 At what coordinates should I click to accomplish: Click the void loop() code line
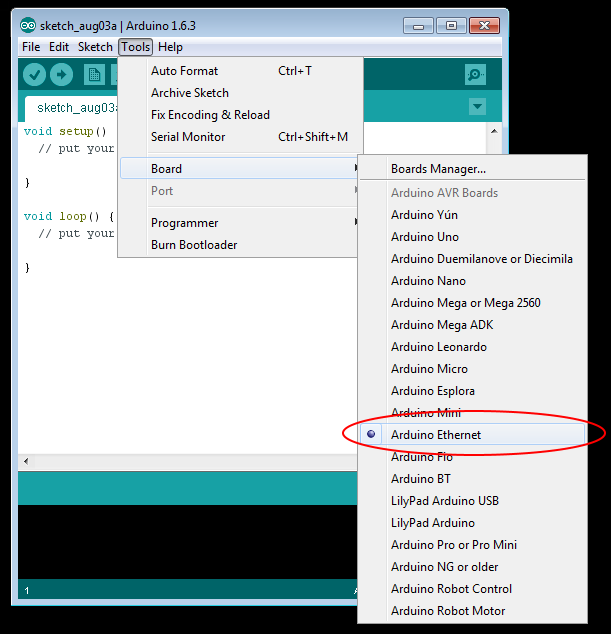[x=69, y=216]
